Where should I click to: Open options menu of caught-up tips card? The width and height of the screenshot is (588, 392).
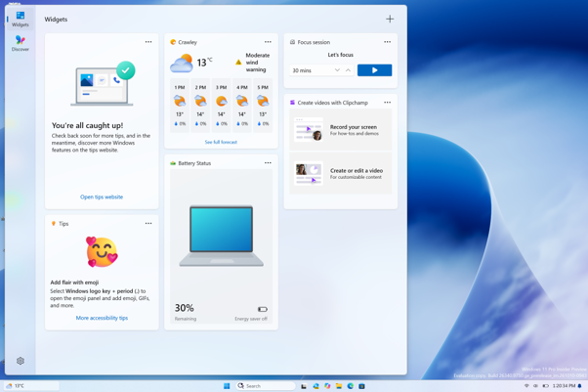(x=148, y=42)
